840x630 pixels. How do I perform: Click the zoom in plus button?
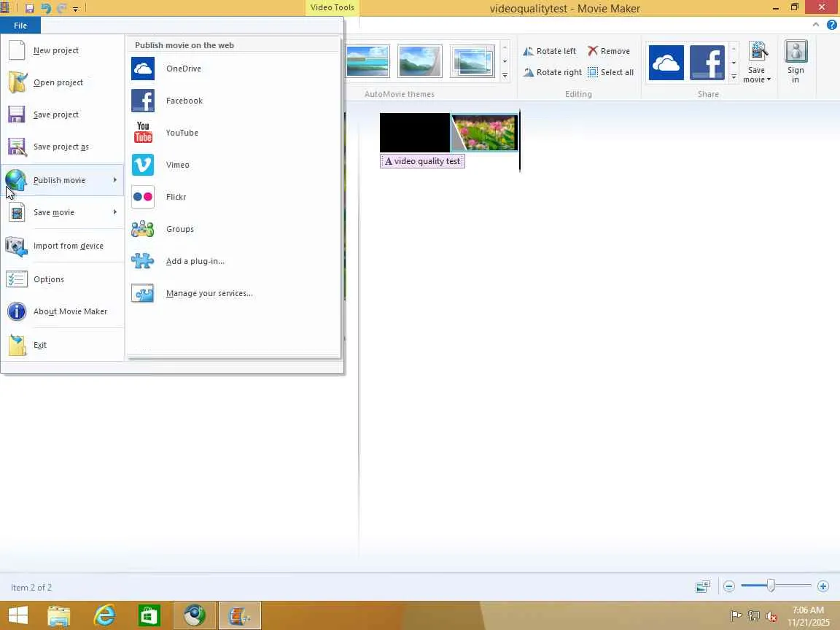823,586
